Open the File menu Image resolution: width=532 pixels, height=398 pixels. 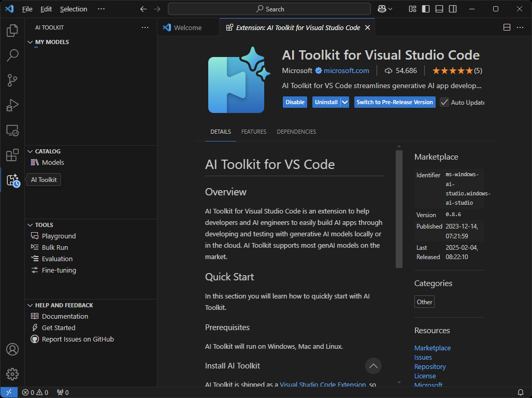pyautogui.click(x=27, y=9)
